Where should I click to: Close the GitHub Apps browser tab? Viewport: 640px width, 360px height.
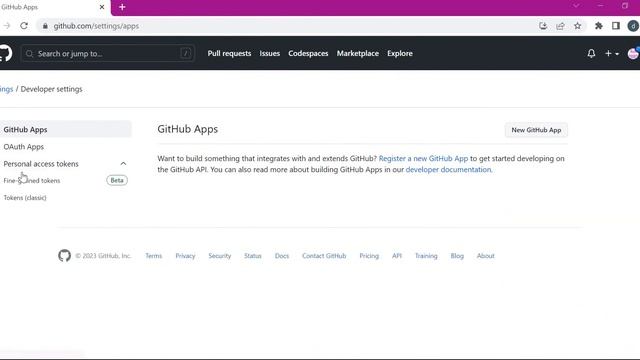coord(102,7)
